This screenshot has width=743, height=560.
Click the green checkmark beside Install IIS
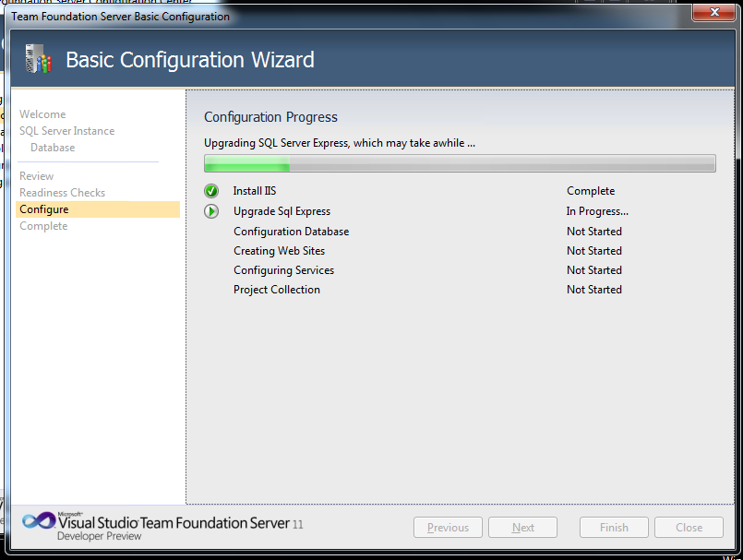coord(211,191)
